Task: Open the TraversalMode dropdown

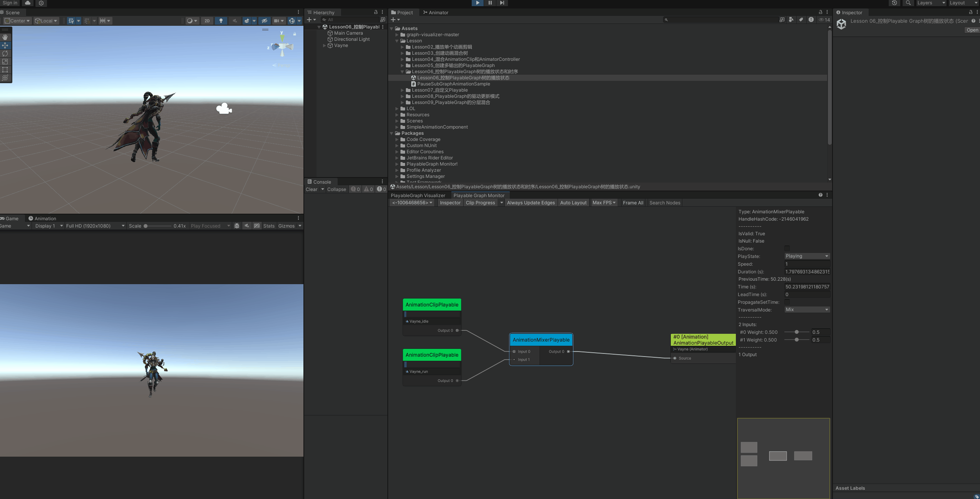Action: click(x=807, y=310)
